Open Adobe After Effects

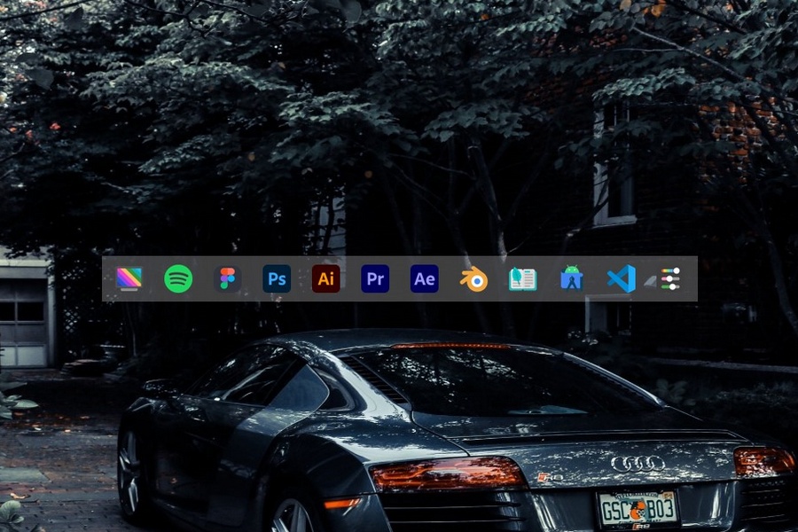tap(425, 279)
